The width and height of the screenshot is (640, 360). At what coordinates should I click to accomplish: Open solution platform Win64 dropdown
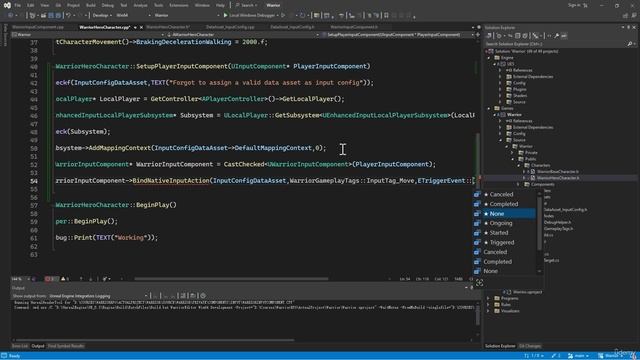pyautogui.click(x=133, y=16)
